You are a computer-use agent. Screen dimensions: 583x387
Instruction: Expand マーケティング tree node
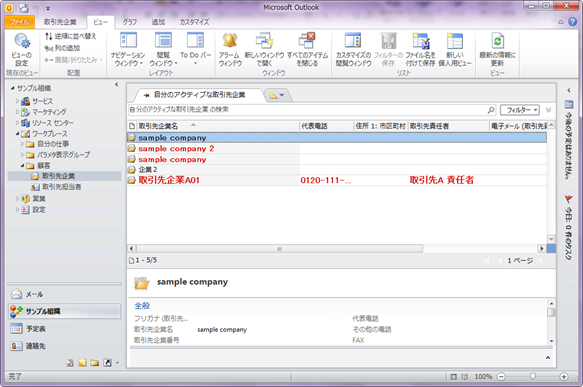(17, 112)
